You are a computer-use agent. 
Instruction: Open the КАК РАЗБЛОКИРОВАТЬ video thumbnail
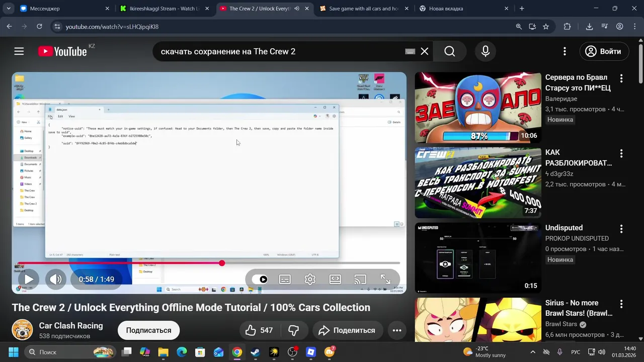[x=478, y=183]
